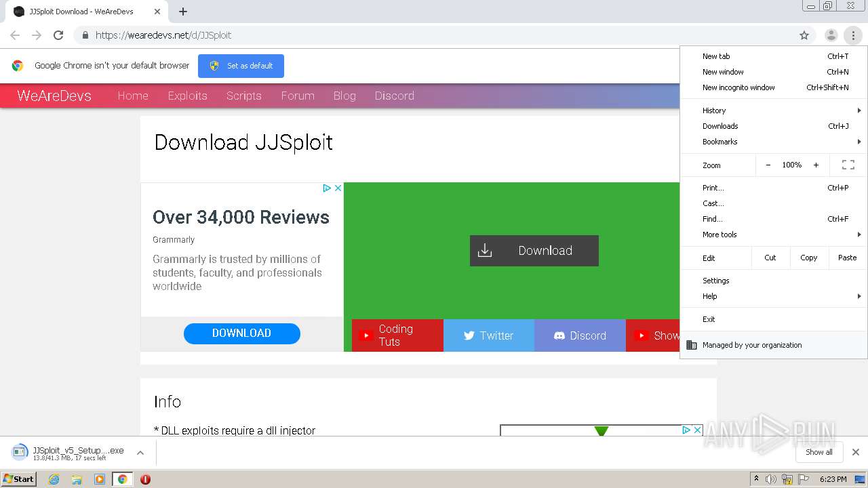Click the taskbar clock showing 6:23 PM
Viewport: 868px width, 488px height.
[833, 479]
